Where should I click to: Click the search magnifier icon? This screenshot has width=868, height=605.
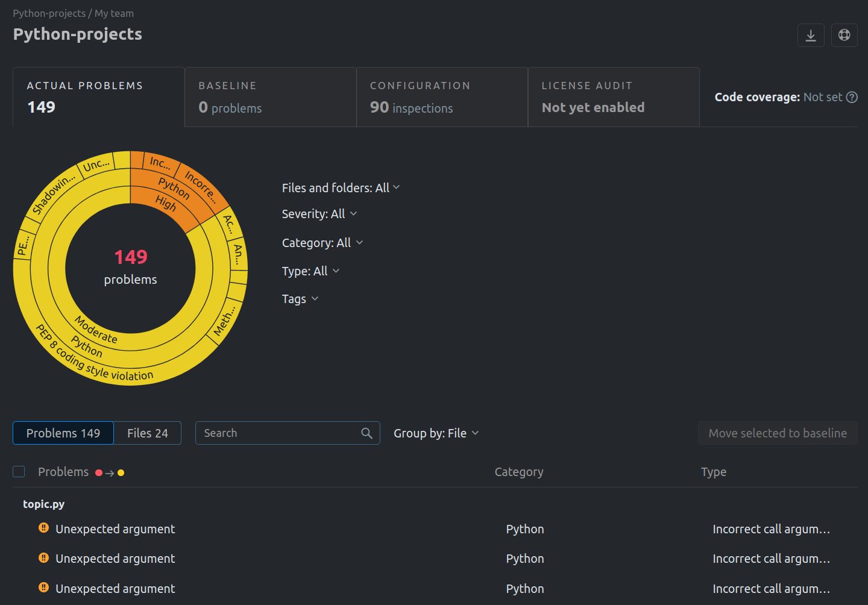[x=366, y=433]
